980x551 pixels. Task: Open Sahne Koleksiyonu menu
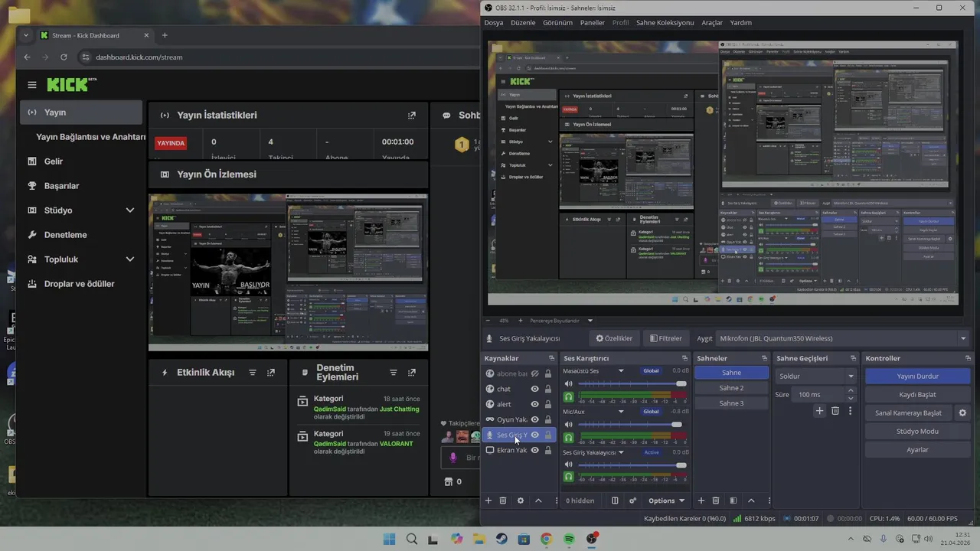click(x=665, y=23)
